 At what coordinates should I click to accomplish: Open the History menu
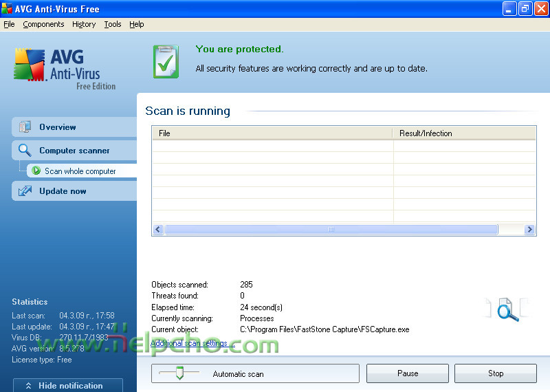pyautogui.click(x=84, y=24)
